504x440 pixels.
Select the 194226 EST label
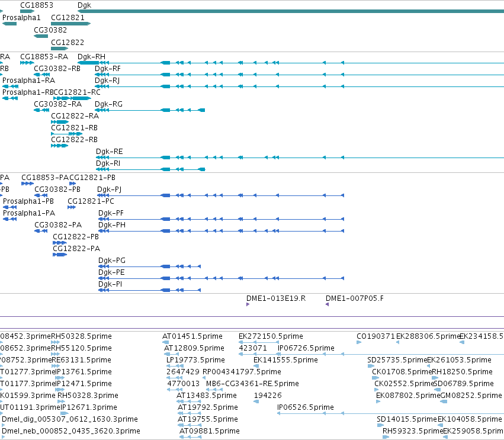268,396
